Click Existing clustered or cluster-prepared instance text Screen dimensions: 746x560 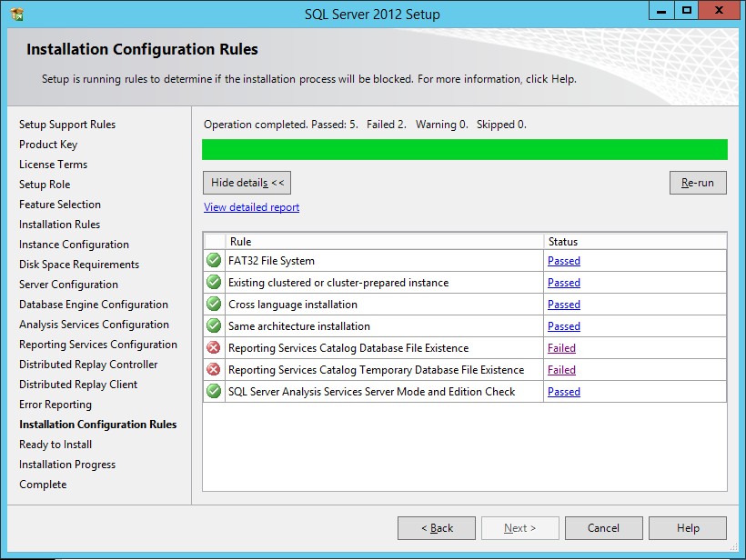pyautogui.click(x=338, y=283)
